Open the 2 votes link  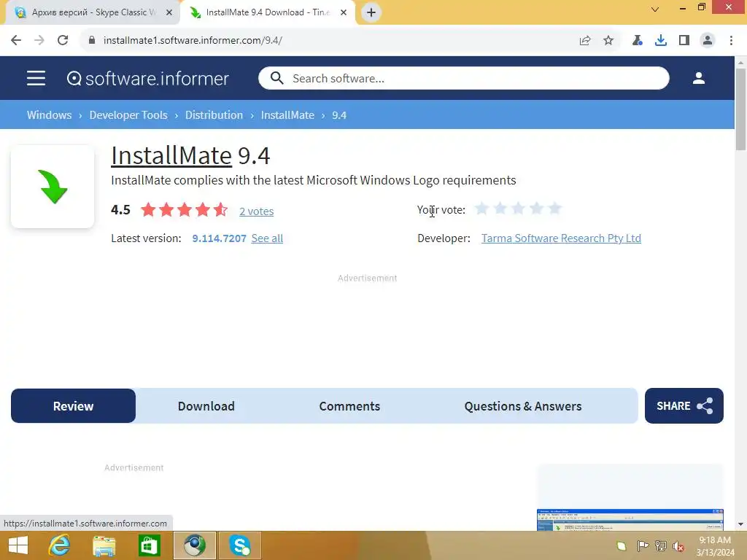click(x=256, y=211)
